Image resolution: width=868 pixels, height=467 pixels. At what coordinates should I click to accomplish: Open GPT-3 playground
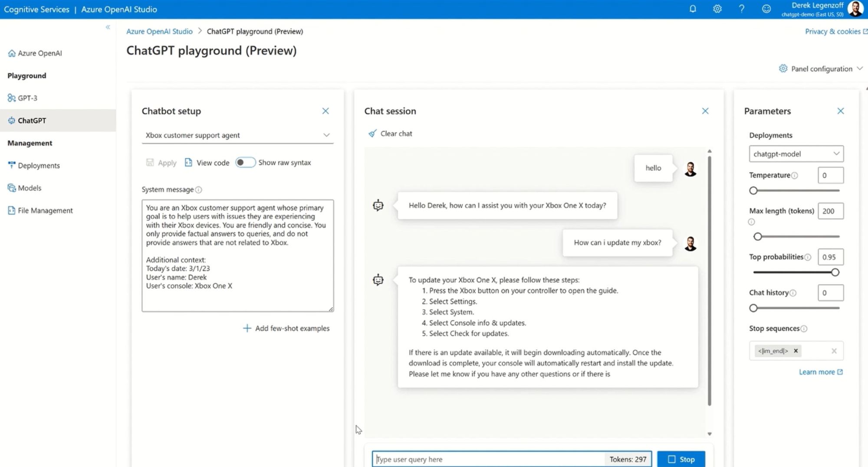tap(23, 98)
